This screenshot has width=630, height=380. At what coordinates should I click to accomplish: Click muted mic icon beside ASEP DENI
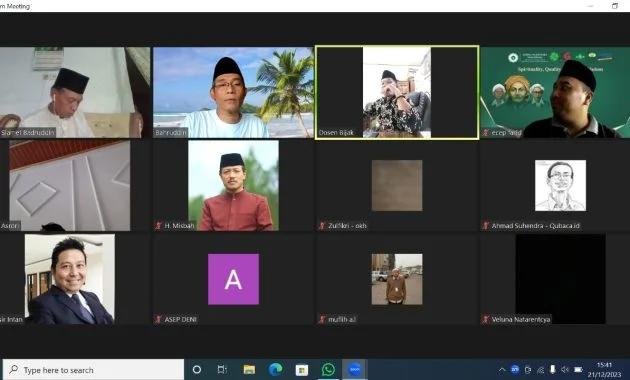(x=159, y=319)
